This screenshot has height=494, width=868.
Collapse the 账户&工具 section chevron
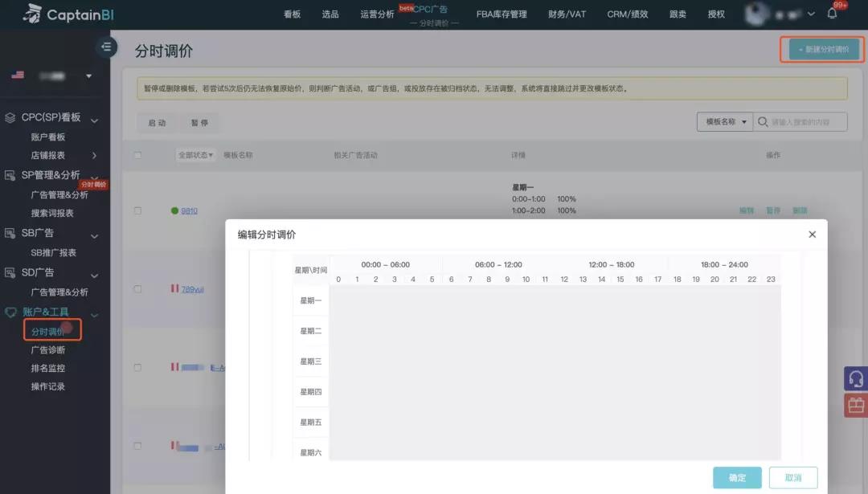pyautogui.click(x=95, y=316)
